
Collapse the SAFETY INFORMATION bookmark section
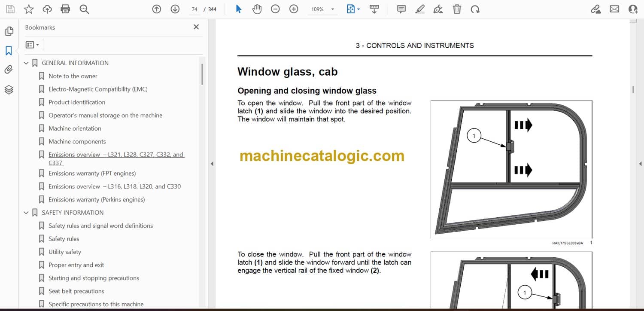coord(26,213)
